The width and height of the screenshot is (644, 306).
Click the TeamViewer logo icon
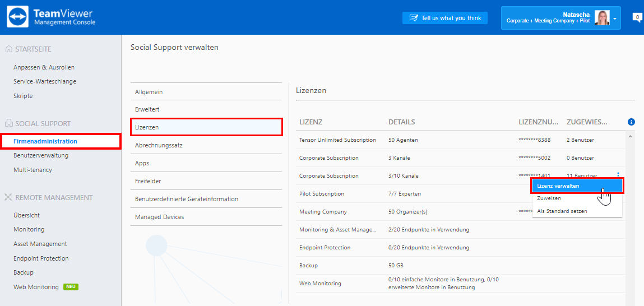18,17
